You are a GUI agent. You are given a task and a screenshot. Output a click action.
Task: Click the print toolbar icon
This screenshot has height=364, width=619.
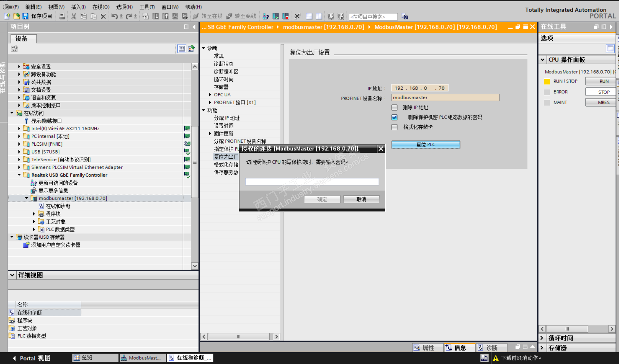pos(62,16)
